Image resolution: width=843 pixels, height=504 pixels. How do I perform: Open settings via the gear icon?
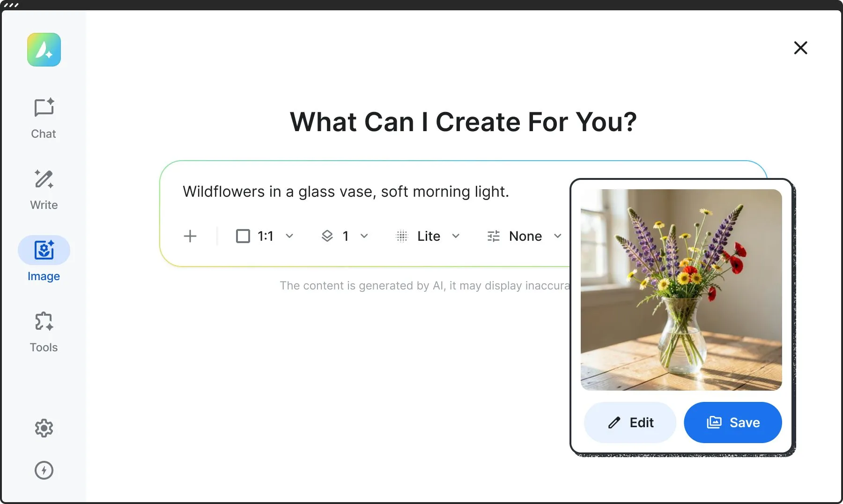44,428
